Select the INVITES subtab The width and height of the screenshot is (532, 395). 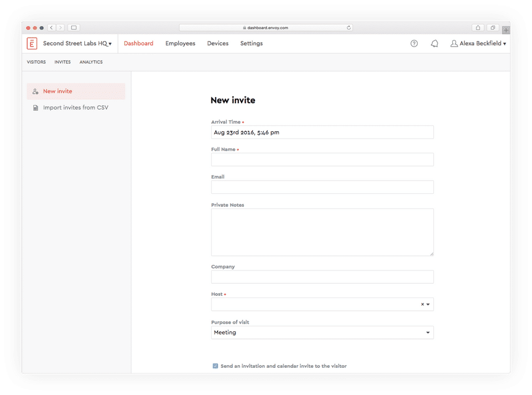click(63, 62)
